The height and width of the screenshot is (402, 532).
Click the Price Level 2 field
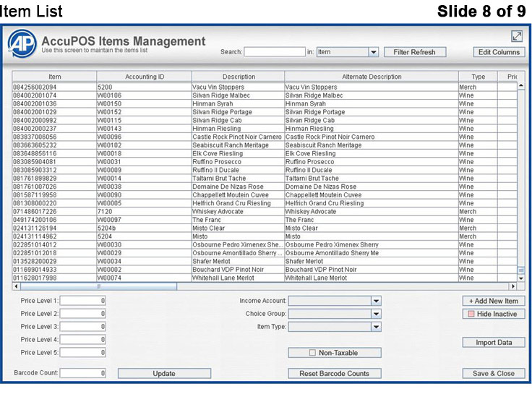83,314
